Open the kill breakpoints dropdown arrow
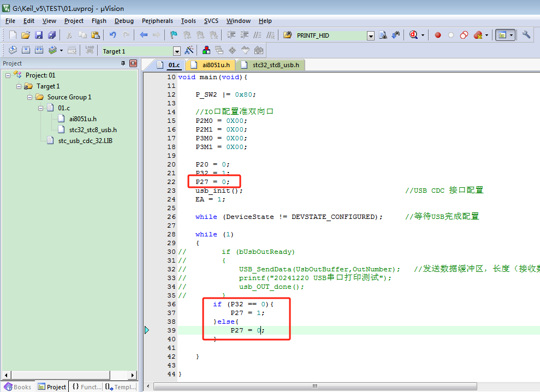This screenshot has width=540, height=392. [486, 35]
